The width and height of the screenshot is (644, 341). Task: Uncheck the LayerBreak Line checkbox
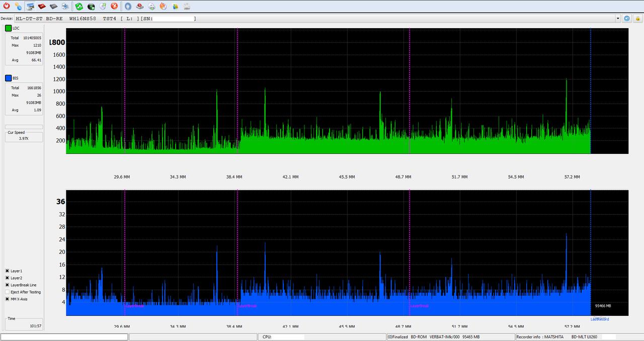pos(8,285)
